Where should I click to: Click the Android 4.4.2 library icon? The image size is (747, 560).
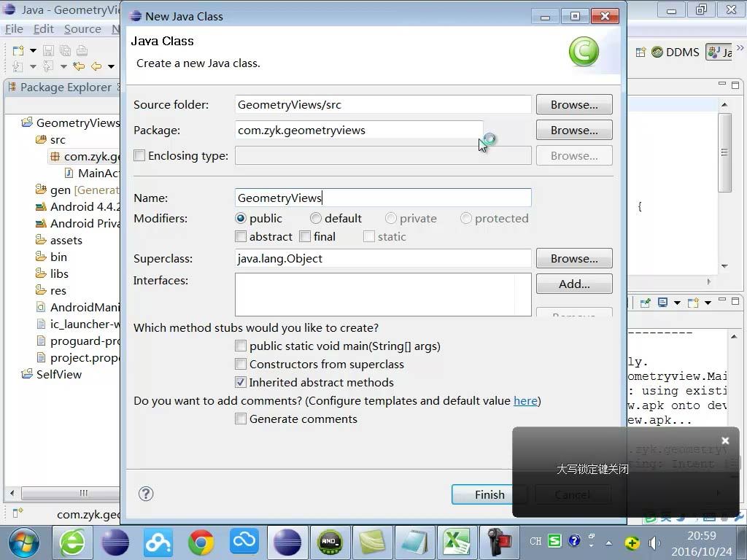(x=41, y=206)
